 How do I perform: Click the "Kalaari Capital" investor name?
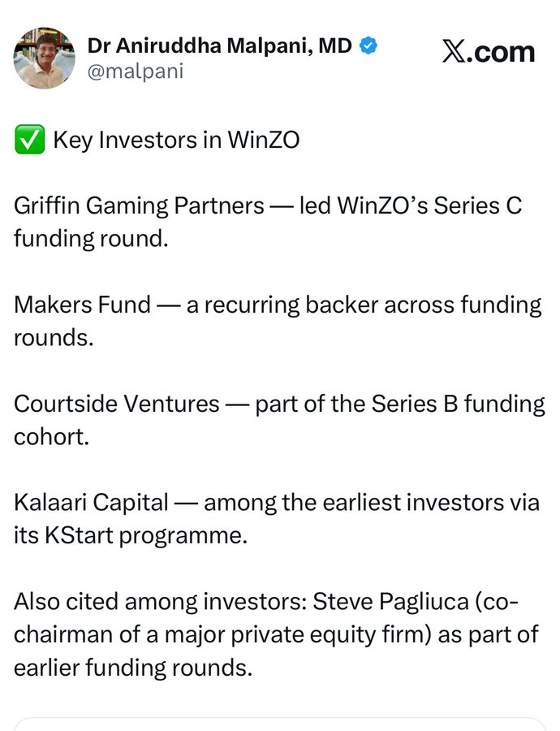pyautogui.click(x=92, y=503)
